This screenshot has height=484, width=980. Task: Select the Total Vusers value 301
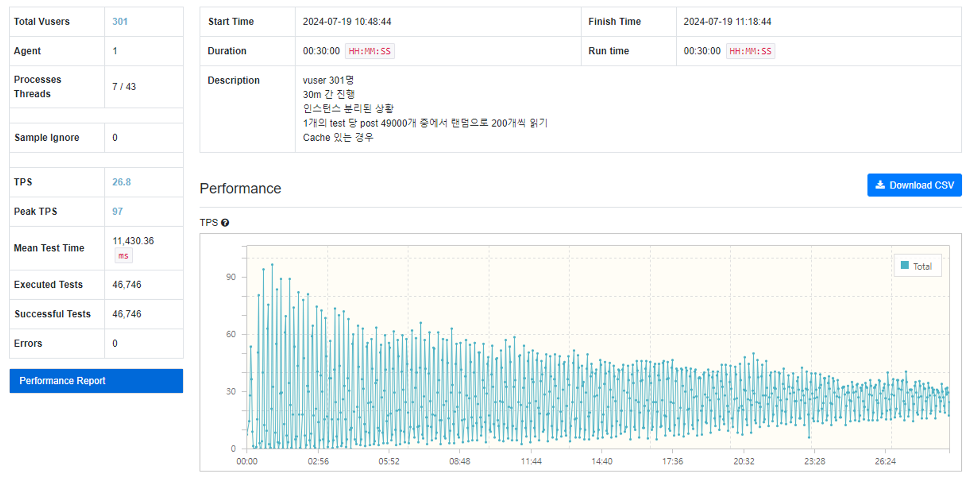(x=120, y=22)
